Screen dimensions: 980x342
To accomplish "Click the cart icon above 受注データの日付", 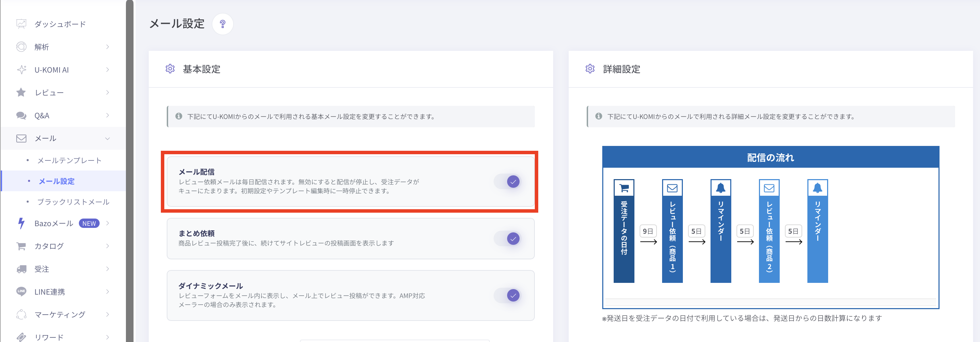I will point(624,188).
